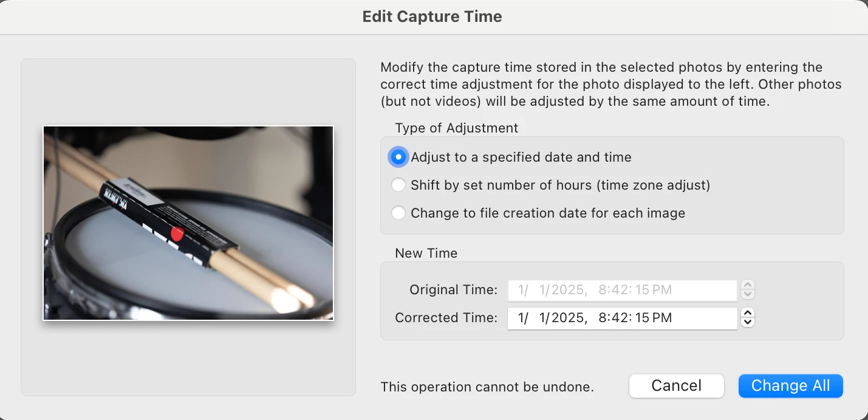The width and height of the screenshot is (868, 420).
Task: Select 'Change to file creation date' radio
Action: click(398, 213)
